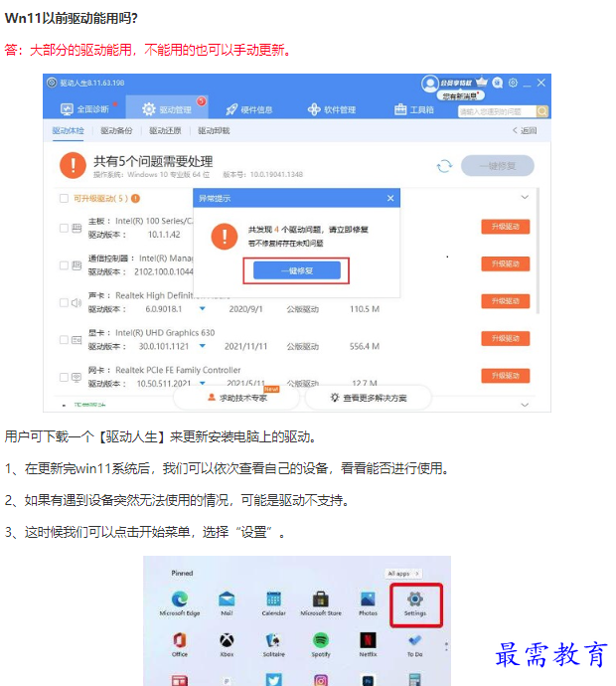Click the 驱动人生 logo in the title bar
This screenshot has height=686, width=616.
pos(52,83)
